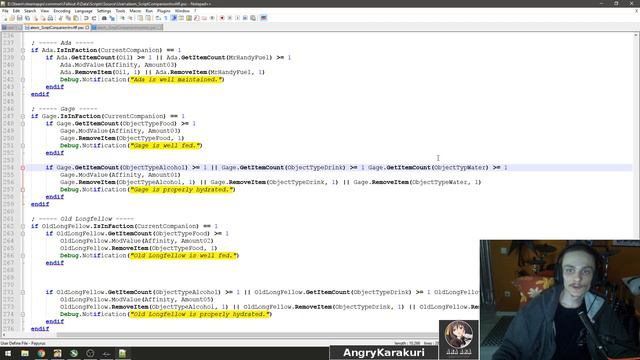Close the active ScriptCompanion tab

[87, 27]
